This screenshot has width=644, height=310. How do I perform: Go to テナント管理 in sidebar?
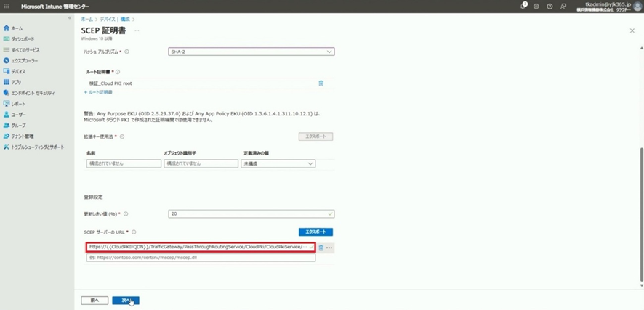tap(22, 136)
